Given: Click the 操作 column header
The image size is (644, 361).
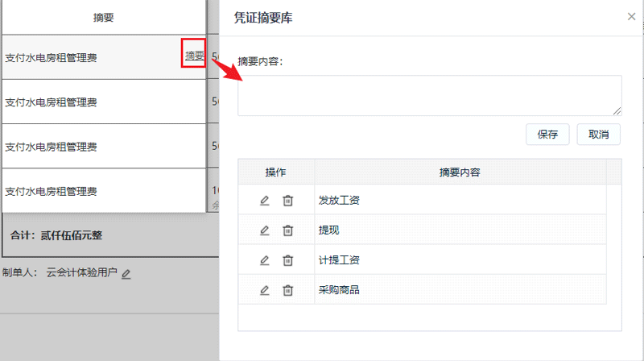Looking at the screenshot, I should [x=276, y=172].
